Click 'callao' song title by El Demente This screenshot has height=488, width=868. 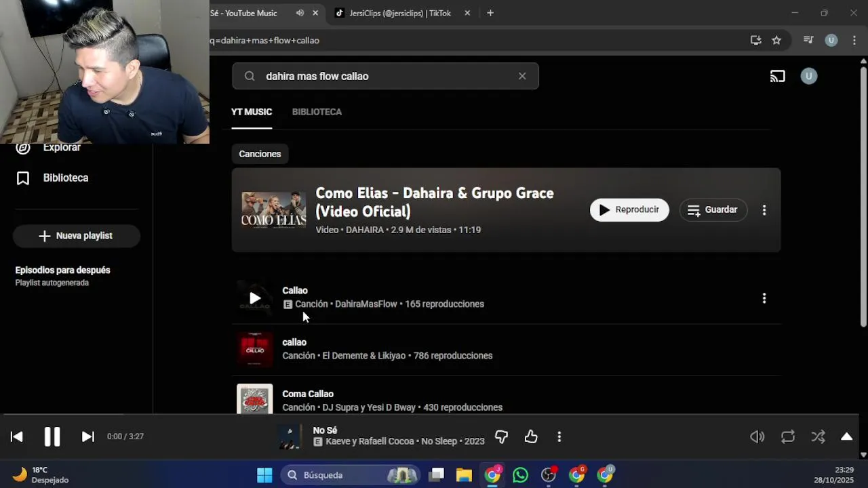(294, 342)
